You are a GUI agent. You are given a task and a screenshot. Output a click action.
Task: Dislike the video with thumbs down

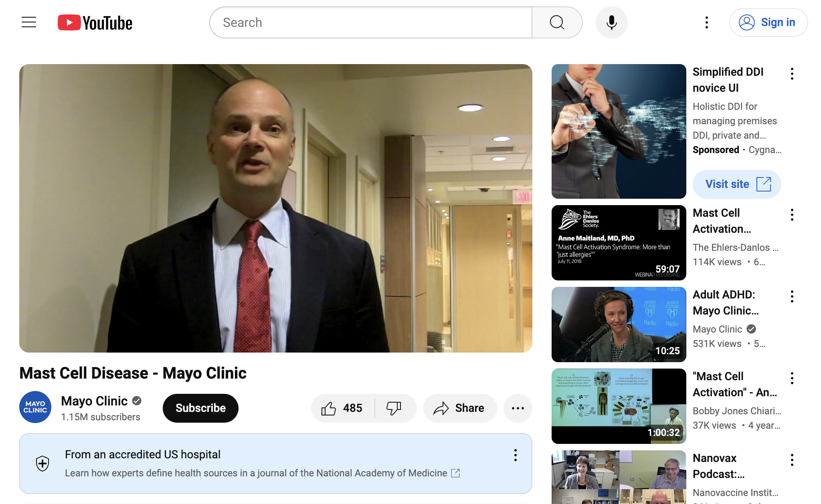[394, 408]
